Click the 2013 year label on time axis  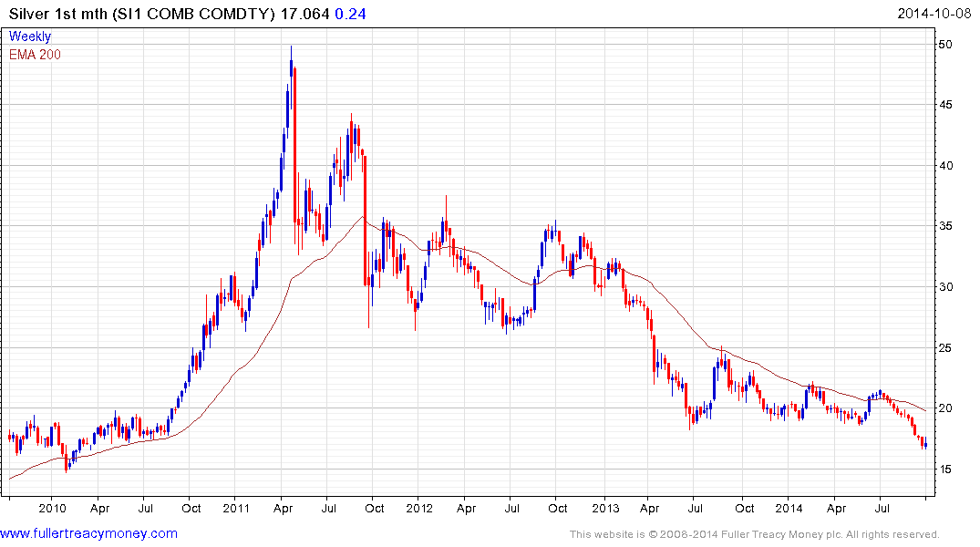605,508
